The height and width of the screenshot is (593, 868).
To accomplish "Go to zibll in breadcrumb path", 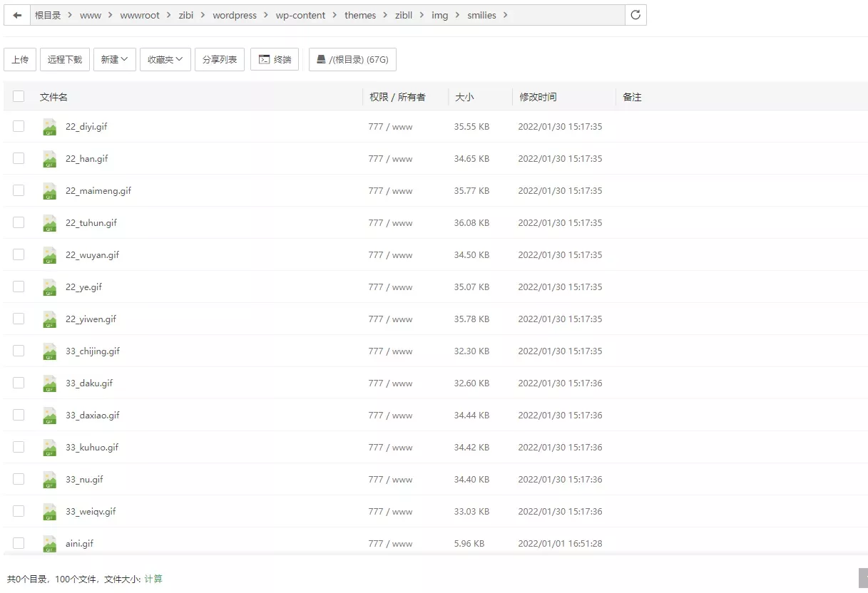I will tap(404, 15).
